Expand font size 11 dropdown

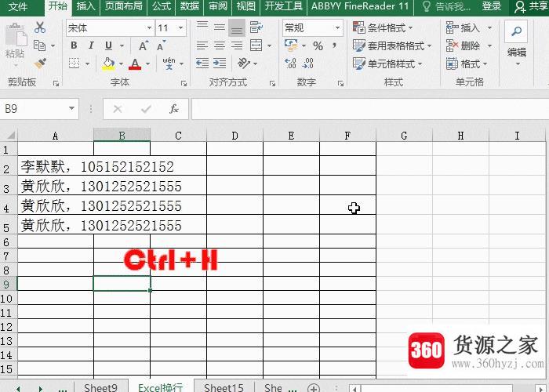coord(180,27)
